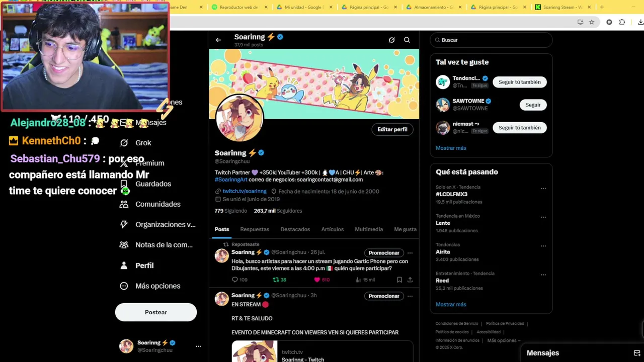
Task: Switch to the Artículos tab
Action: click(333, 229)
